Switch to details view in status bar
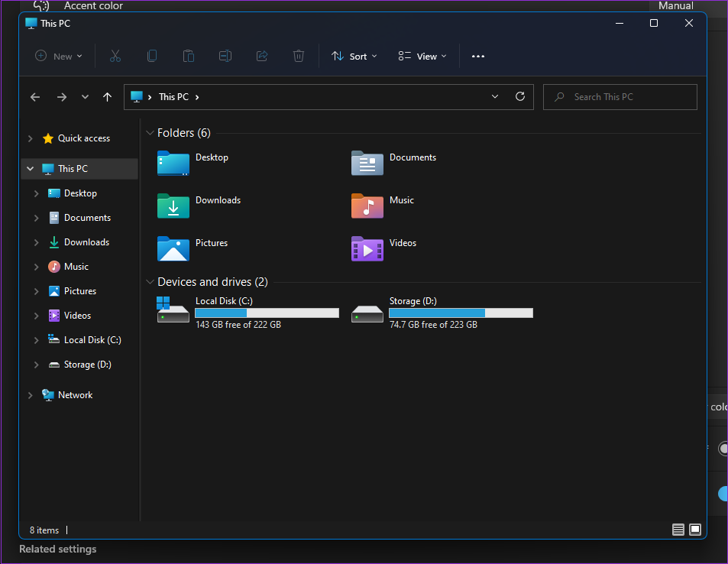This screenshot has width=728, height=564. pyautogui.click(x=678, y=529)
